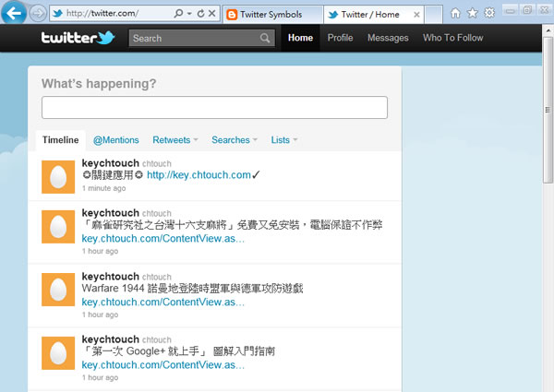Go to Home in Twitter navigation
This screenshot has width=554, height=392.
[x=300, y=38]
